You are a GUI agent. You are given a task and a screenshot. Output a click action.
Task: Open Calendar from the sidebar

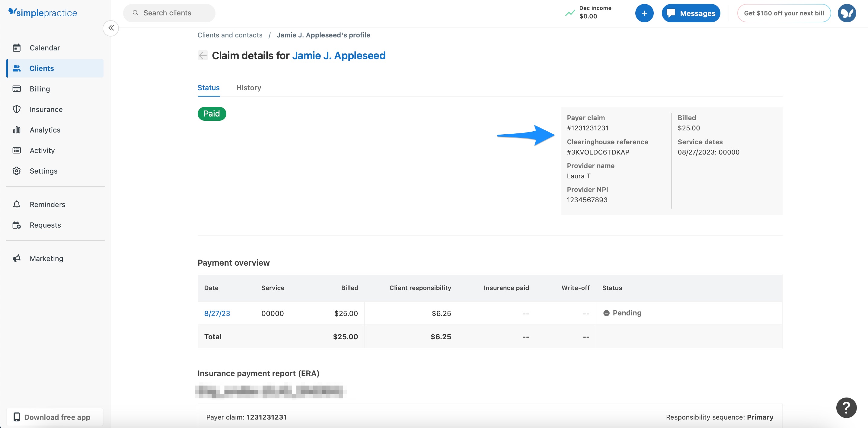pyautogui.click(x=55, y=48)
